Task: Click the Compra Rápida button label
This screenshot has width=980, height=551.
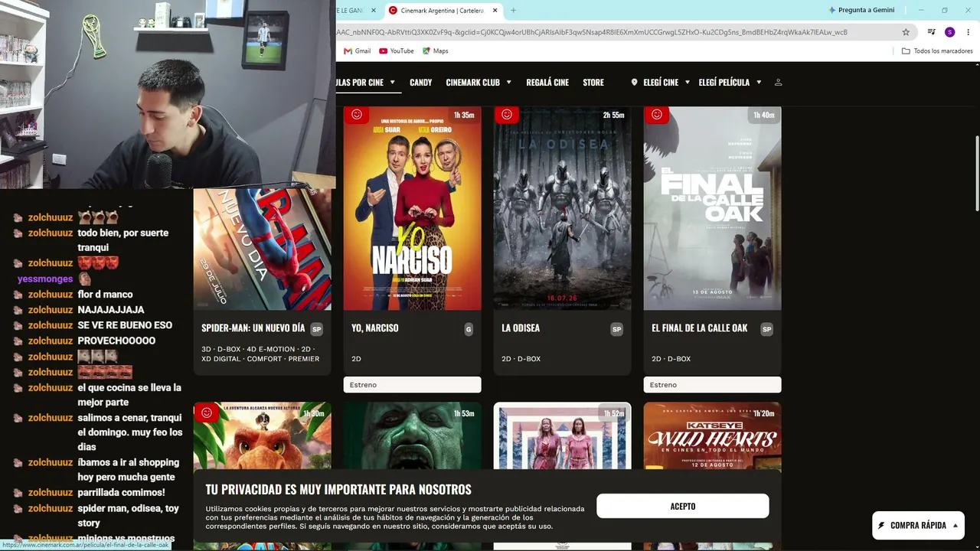Action: point(919,526)
